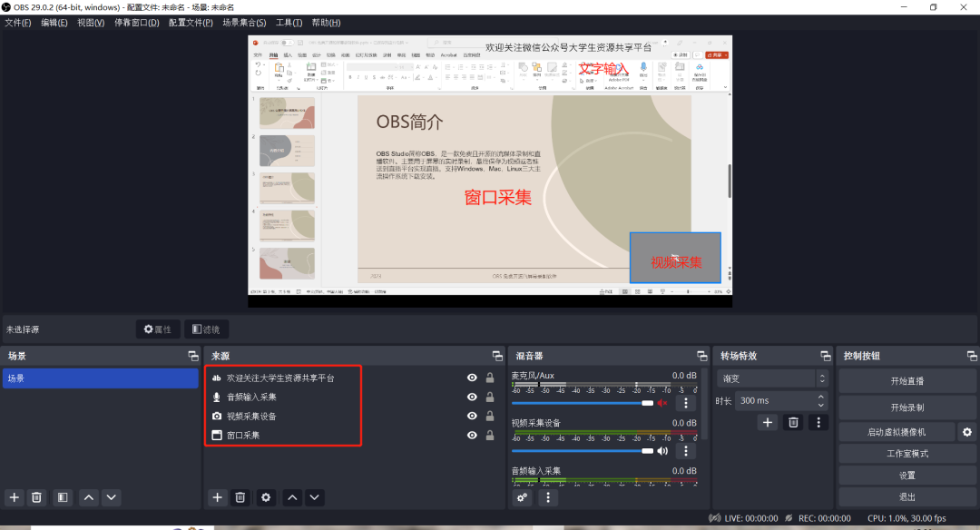Undock the 控制按钮 panel
The height and width of the screenshot is (530, 980).
point(972,356)
